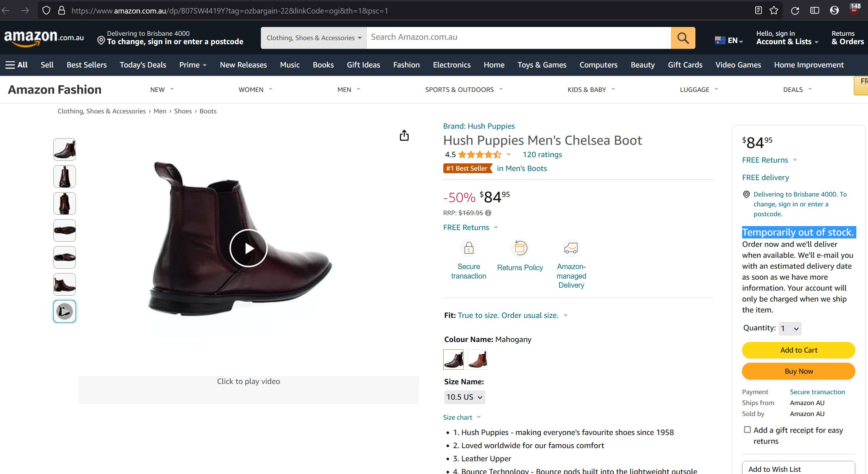This screenshot has height=474, width=868.
Task: Click the in Men's Boots link
Action: [522, 168]
